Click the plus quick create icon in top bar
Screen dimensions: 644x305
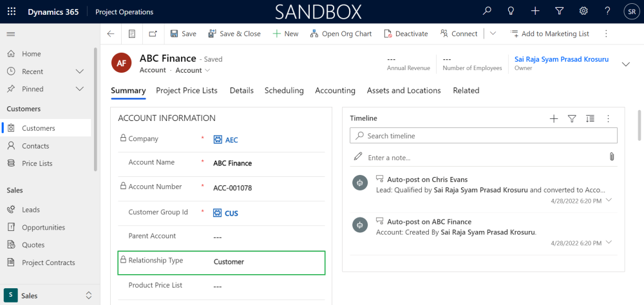pos(535,11)
